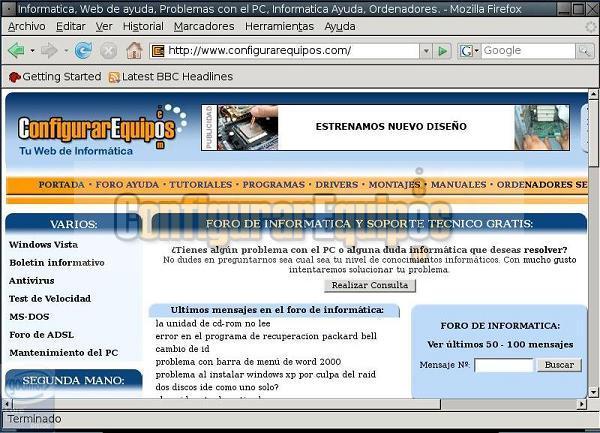
Task: Click the Realizar Consulta button
Action: point(370,285)
